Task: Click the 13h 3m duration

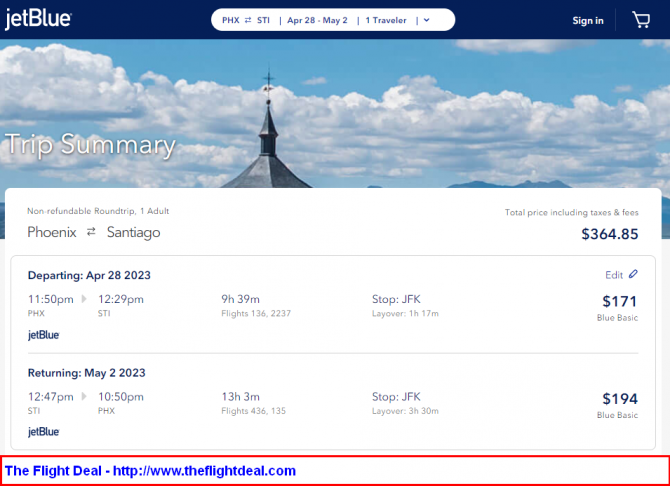Action: (x=241, y=397)
